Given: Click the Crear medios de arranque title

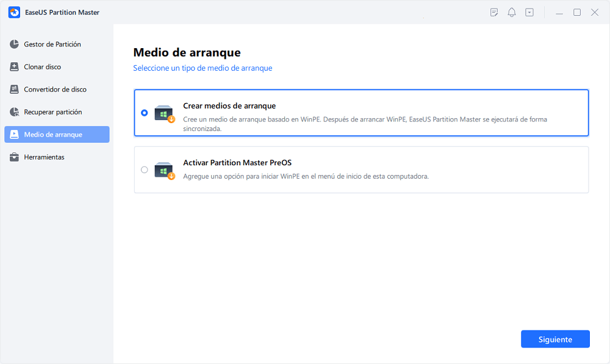Looking at the screenshot, I should coord(229,105).
